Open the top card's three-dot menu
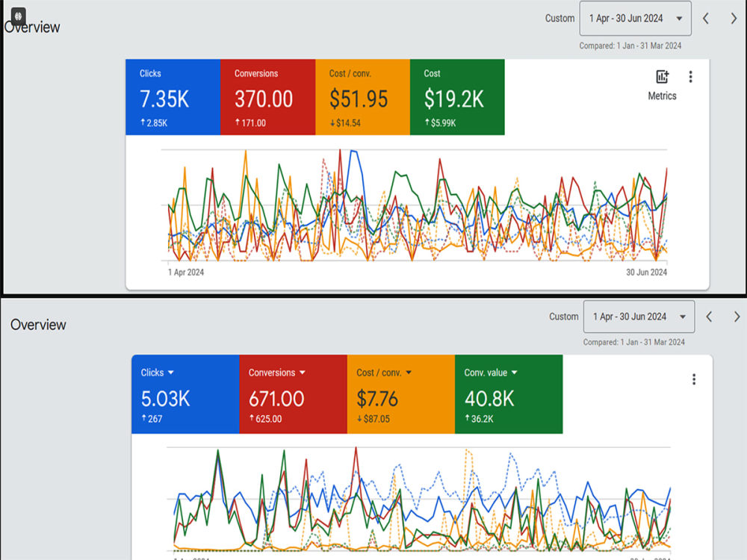 690,77
